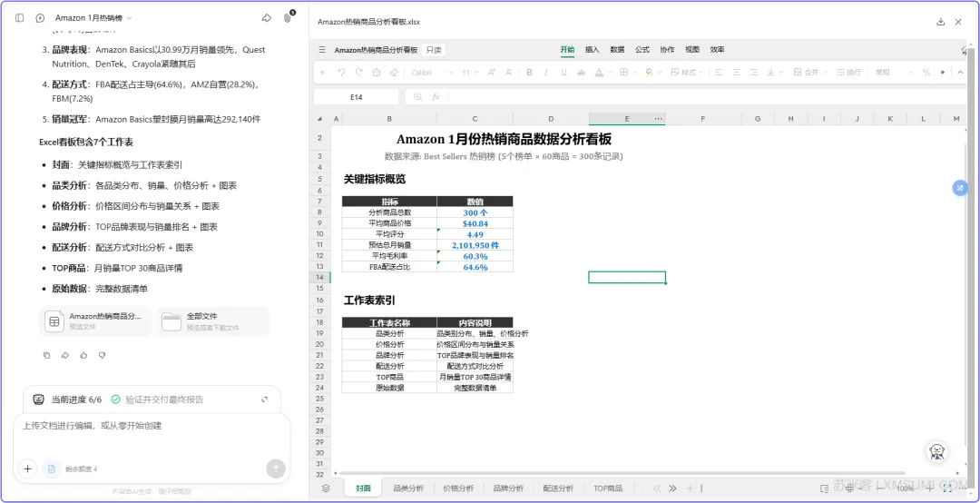Start a new chat with plus-bubble icon

click(x=41, y=18)
